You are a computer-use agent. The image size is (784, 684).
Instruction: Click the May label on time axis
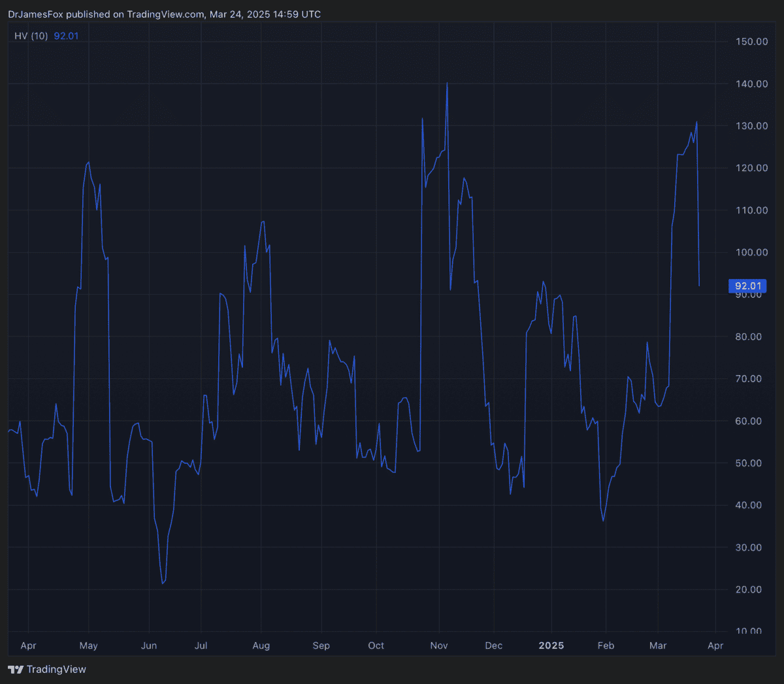pyautogui.click(x=88, y=645)
